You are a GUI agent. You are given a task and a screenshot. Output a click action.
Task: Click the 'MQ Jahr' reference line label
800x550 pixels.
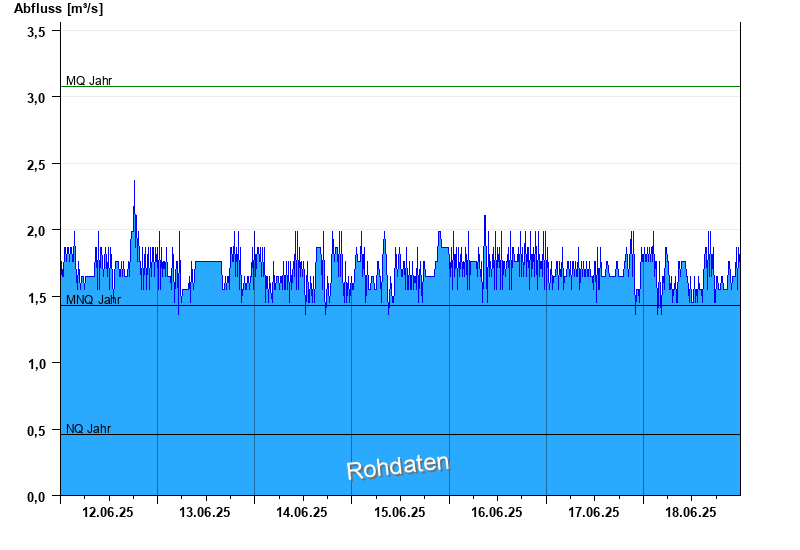(89, 81)
